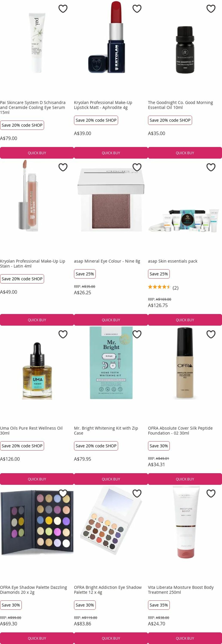The height and width of the screenshot is (644, 222).
Task: Toggle wishlist for OFRA Dazzling Diamonds palette
Action: coord(63,494)
